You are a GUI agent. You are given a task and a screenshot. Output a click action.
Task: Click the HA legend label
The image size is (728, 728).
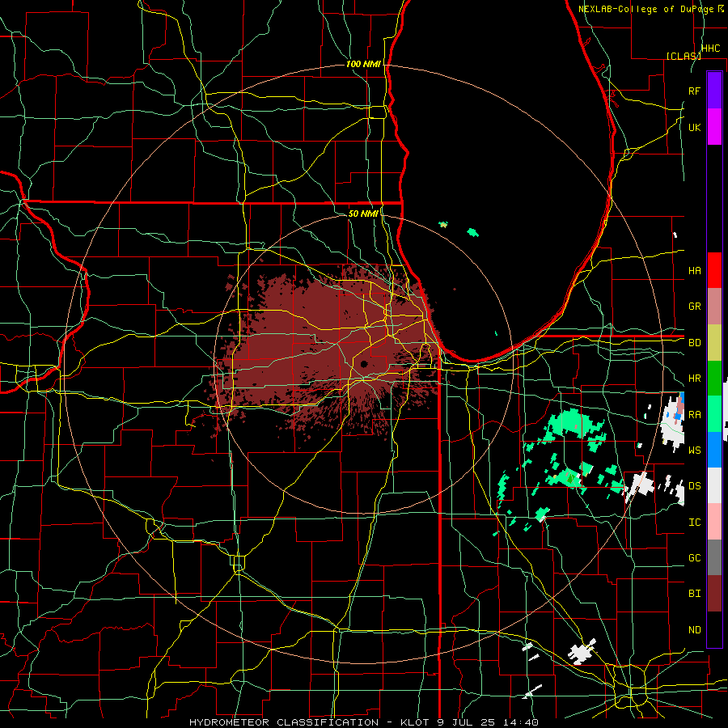point(695,270)
